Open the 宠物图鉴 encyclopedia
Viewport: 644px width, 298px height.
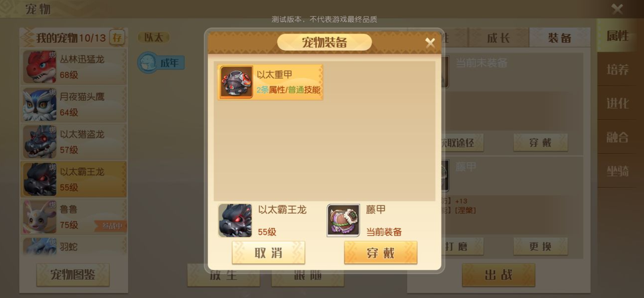73,275
